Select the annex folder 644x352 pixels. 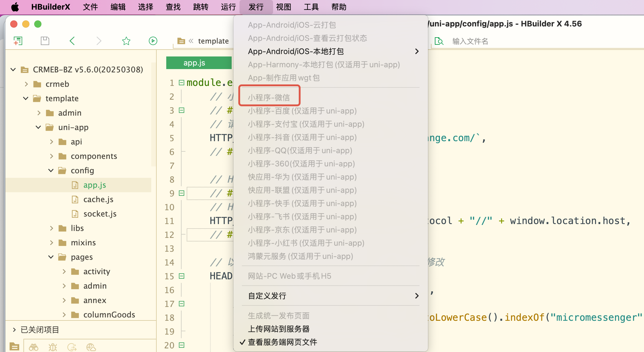[x=95, y=300]
